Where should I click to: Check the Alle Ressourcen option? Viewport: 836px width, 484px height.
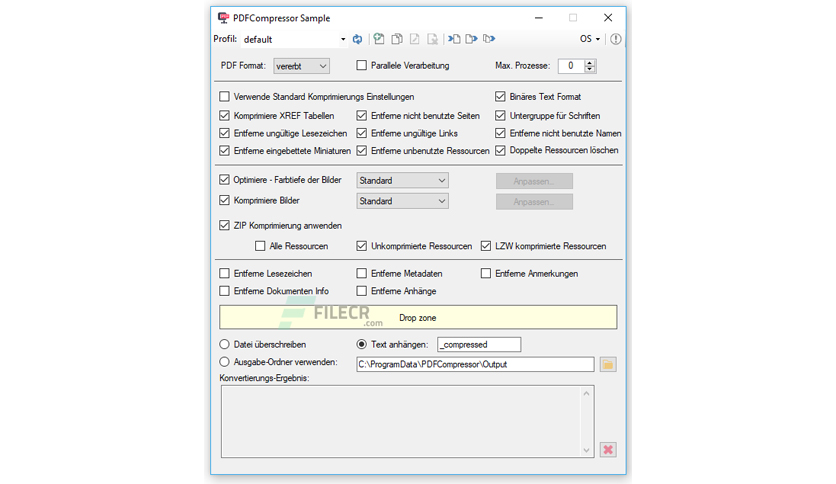(260, 246)
